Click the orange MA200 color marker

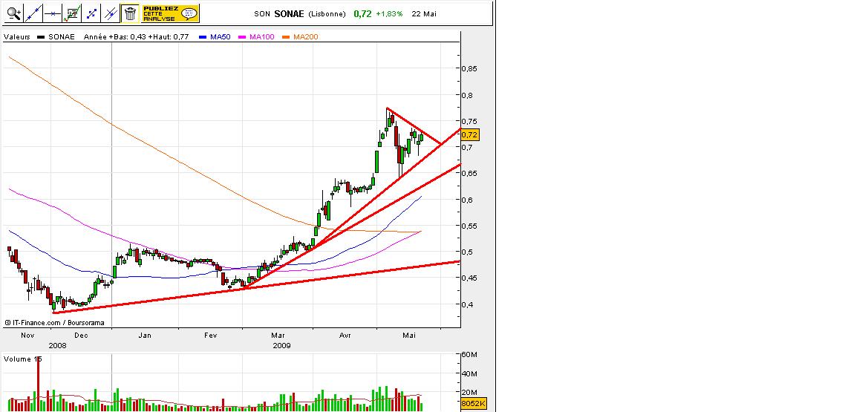point(287,37)
